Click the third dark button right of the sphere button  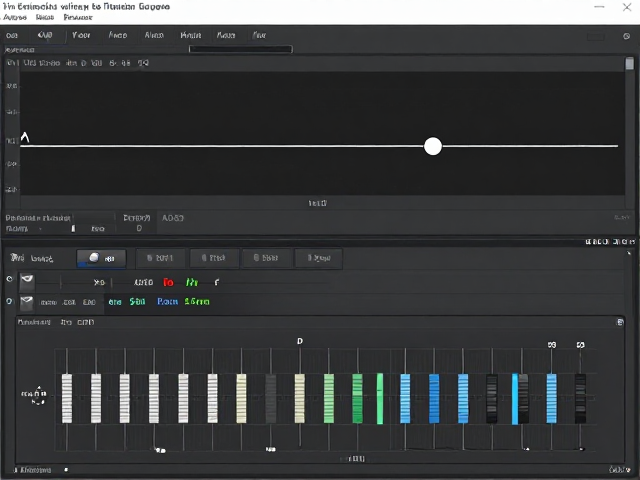pos(266,258)
